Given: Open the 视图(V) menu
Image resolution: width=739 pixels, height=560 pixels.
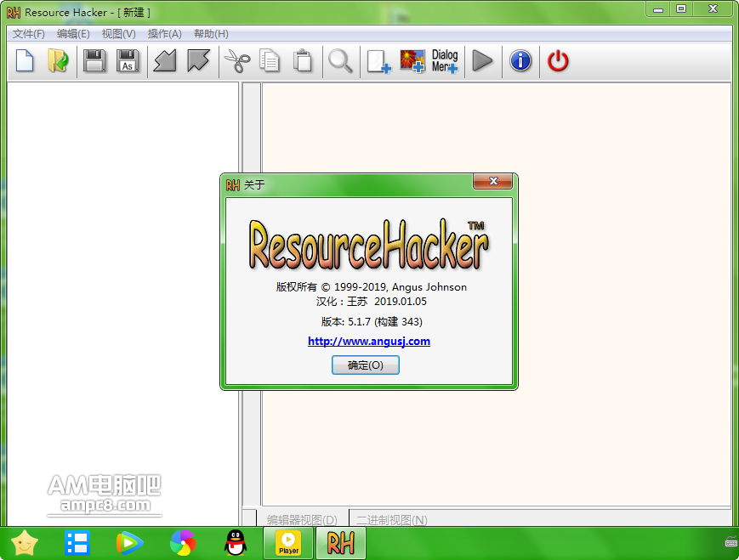Looking at the screenshot, I should (118, 34).
